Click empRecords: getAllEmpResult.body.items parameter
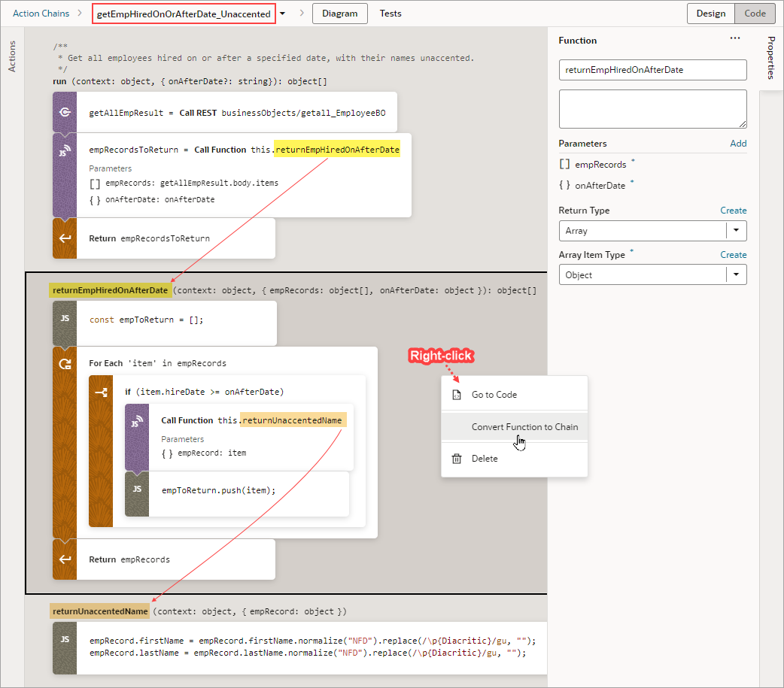The image size is (784, 688). (184, 183)
